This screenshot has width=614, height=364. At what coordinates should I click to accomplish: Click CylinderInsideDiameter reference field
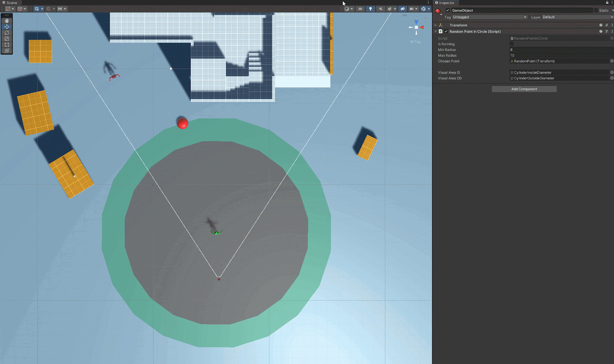(x=559, y=72)
